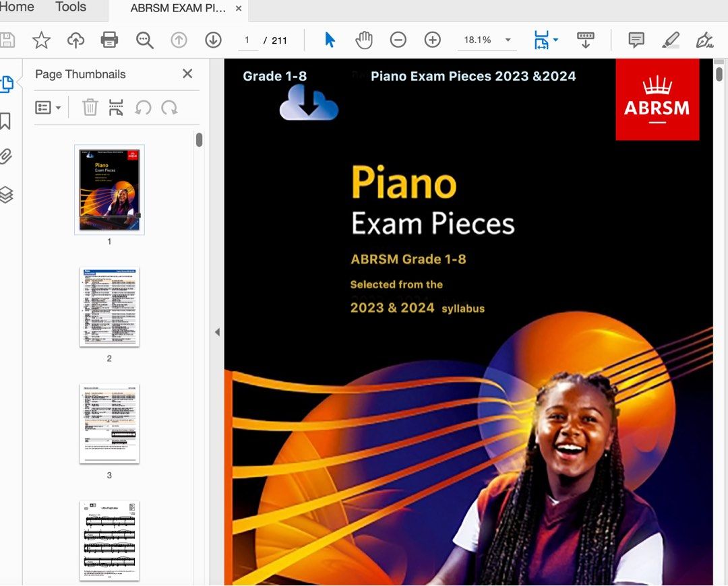Switch to the Tools tab
Image resolution: width=728 pixels, height=586 pixels.
click(71, 7)
